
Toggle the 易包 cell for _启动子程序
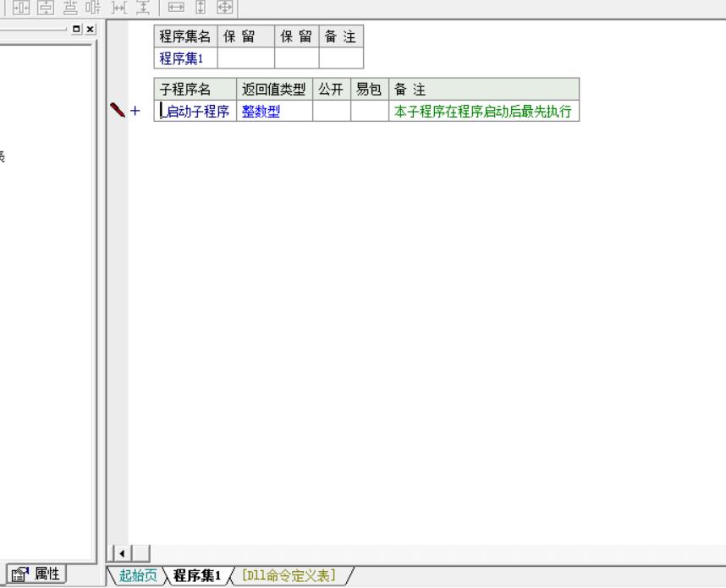pos(370,111)
